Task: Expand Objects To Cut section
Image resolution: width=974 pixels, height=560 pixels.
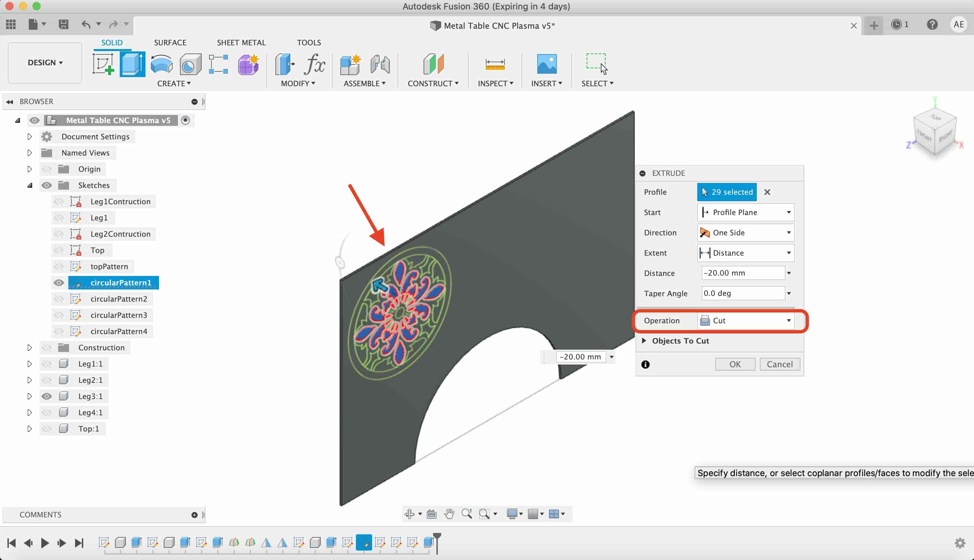Action: [x=644, y=341]
